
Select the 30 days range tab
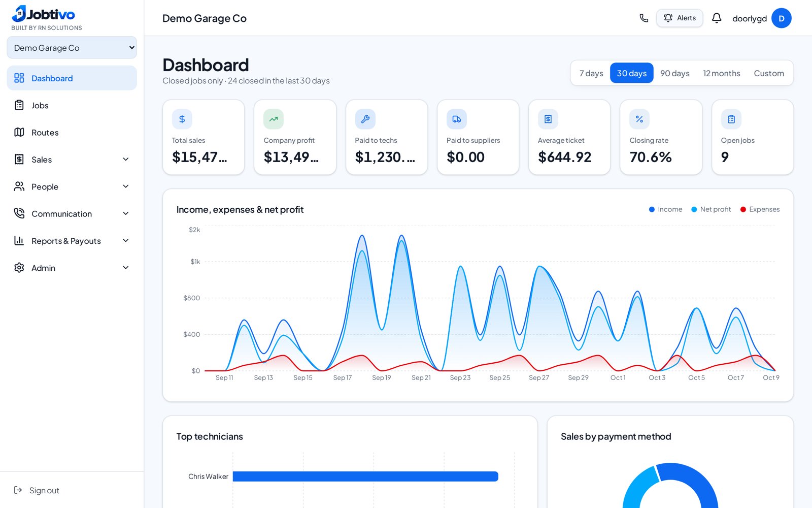point(632,73)
